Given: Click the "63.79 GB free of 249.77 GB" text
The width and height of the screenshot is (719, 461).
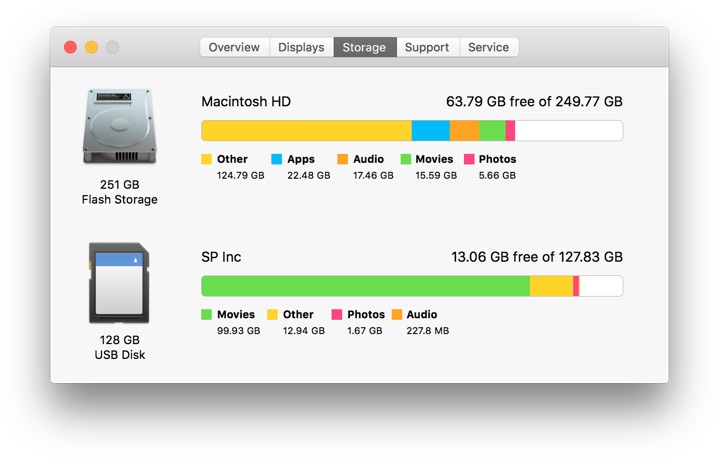Looking at the screenshot, I should 534,102.
